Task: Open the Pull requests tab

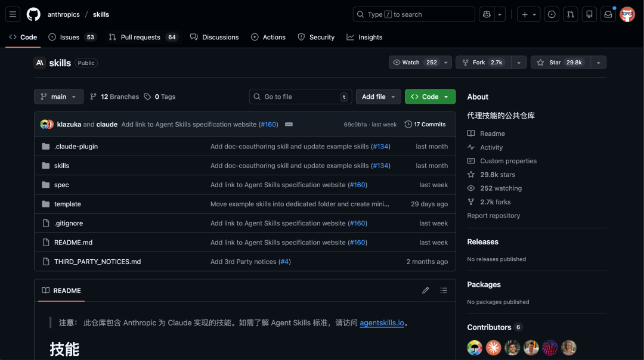Action: click(x=143, y=37)
